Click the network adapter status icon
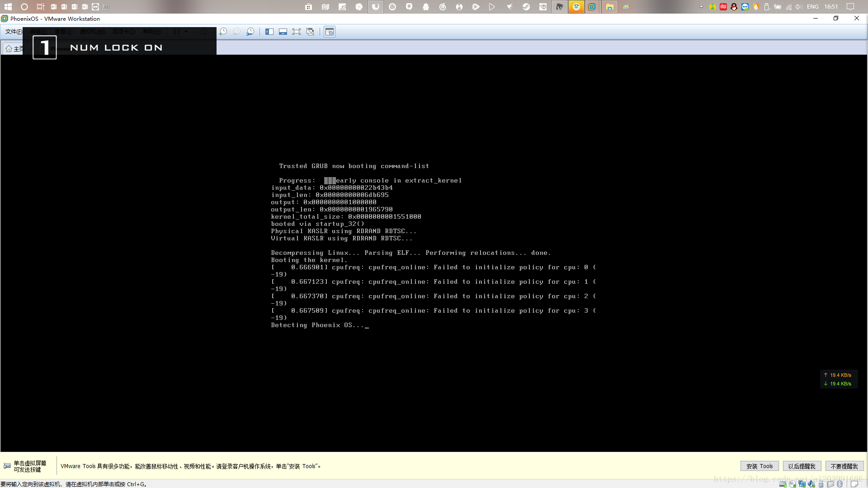The image size is (868, 488). pos(802,484)
